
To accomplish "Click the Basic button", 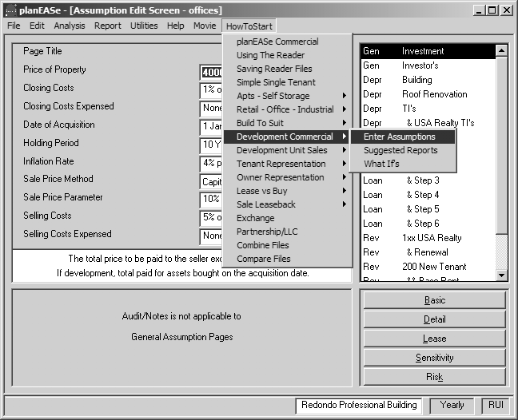I will [434, 300].
